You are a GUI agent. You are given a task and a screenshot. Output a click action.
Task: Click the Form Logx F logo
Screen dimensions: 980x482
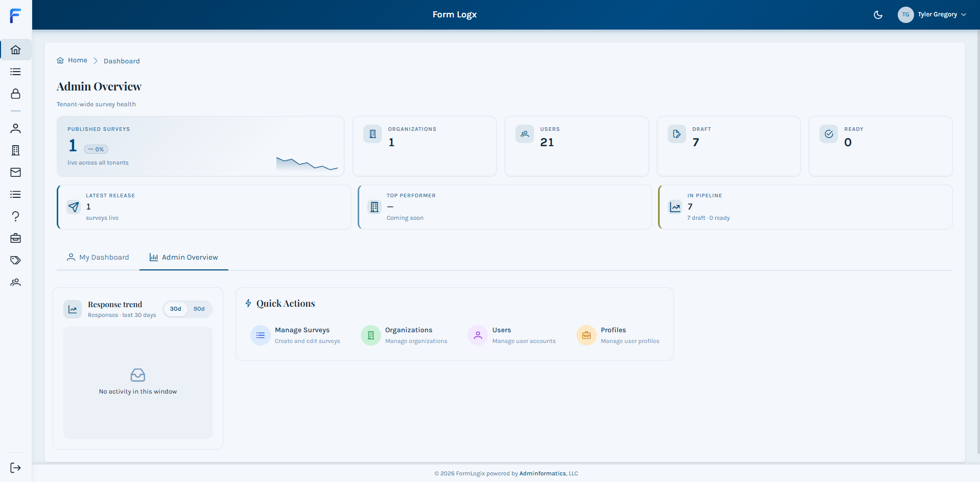coord(15,15)
